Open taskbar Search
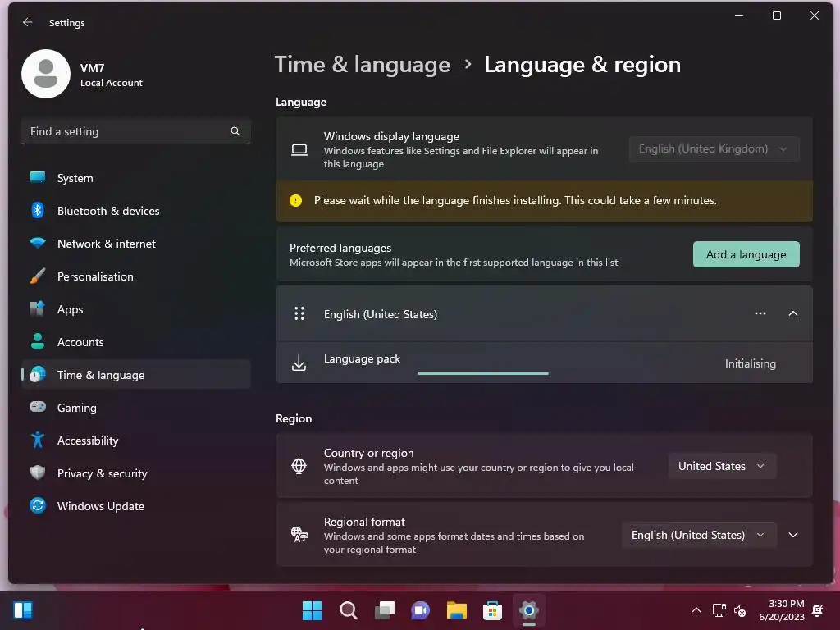This screenshot has height=630, width=840. (348, 610)
